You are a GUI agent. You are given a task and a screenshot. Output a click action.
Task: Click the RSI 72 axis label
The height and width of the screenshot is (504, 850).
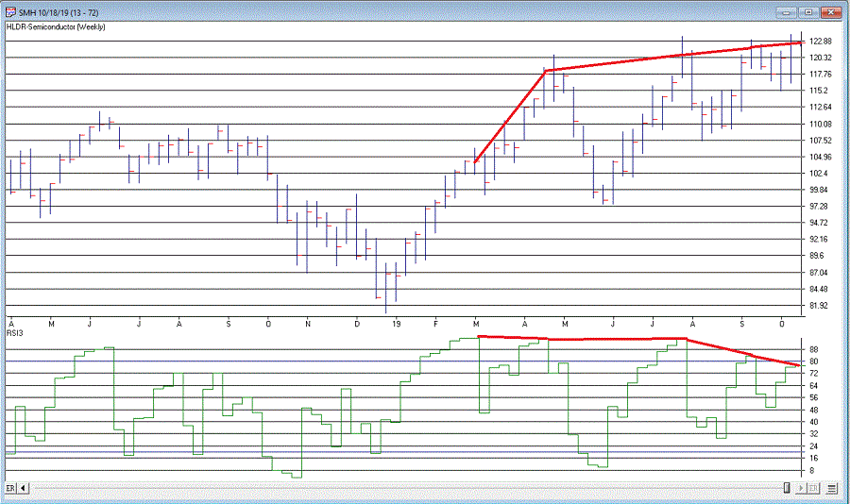[814, 374]
